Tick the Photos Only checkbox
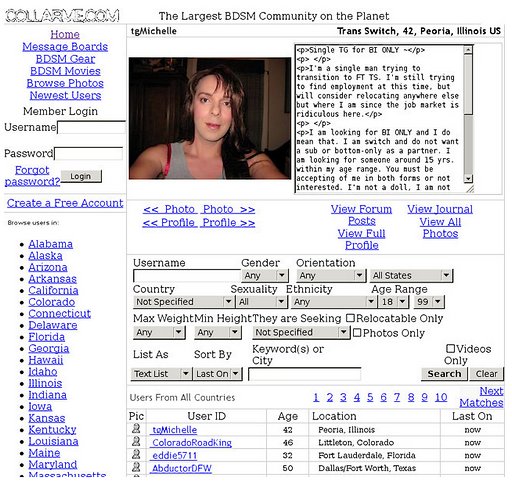The height and width of the screenshot is (485, 512). (357, 333)
